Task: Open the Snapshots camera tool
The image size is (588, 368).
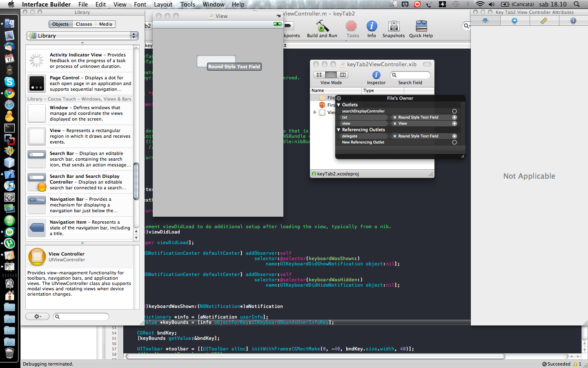Action: point(394,27)
